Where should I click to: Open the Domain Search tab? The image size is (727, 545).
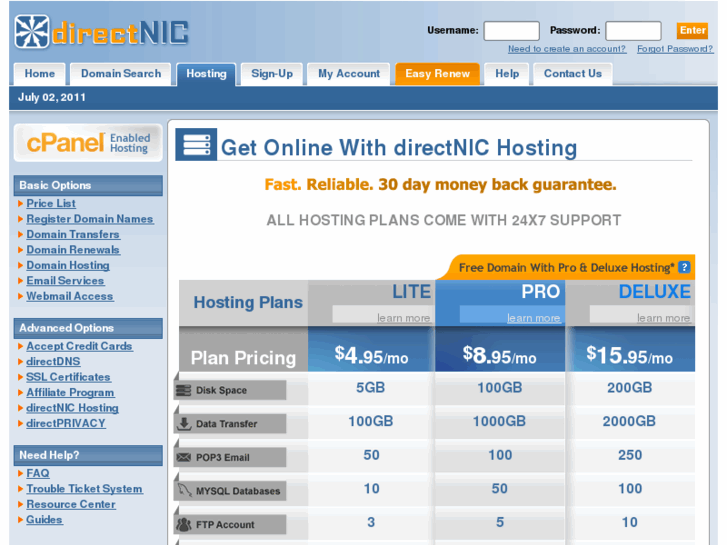[x=121, y=74]
